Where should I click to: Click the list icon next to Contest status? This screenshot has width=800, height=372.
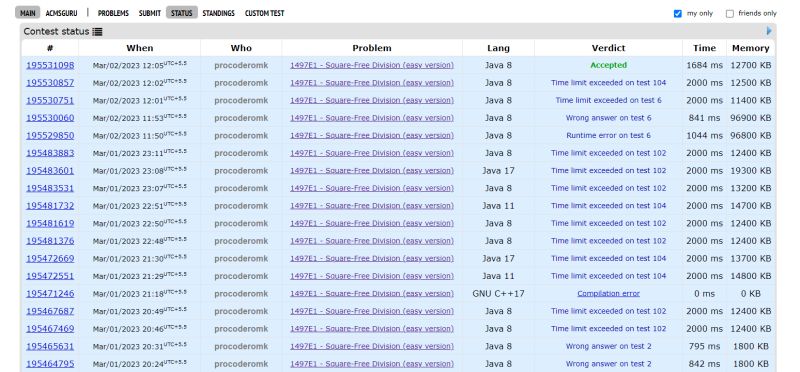[x=97, y=32]
